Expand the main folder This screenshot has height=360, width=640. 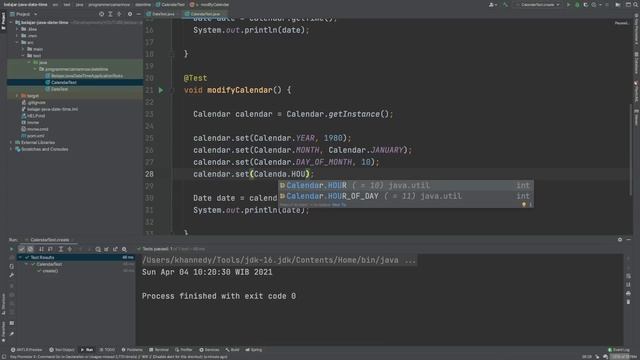(x=23, y=49)
